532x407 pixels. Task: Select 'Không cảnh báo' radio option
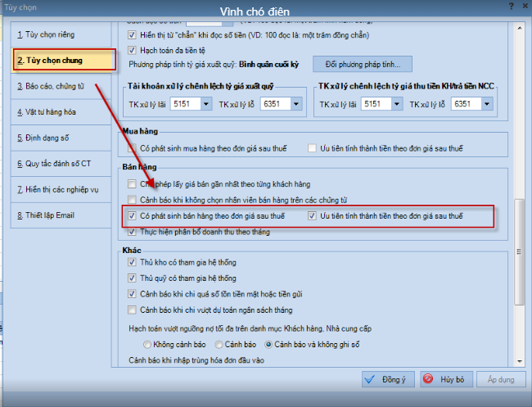pos(147,345)
